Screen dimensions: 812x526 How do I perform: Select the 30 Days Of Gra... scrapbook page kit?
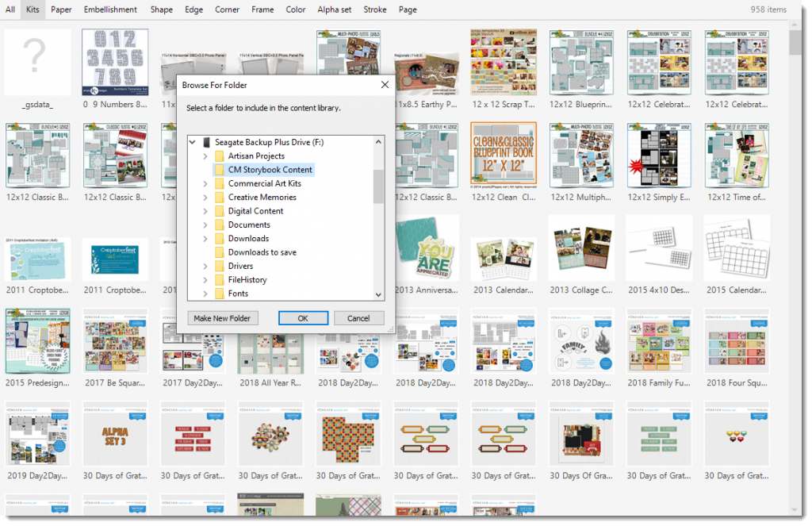pyautogui.click(x=581, y=434)
